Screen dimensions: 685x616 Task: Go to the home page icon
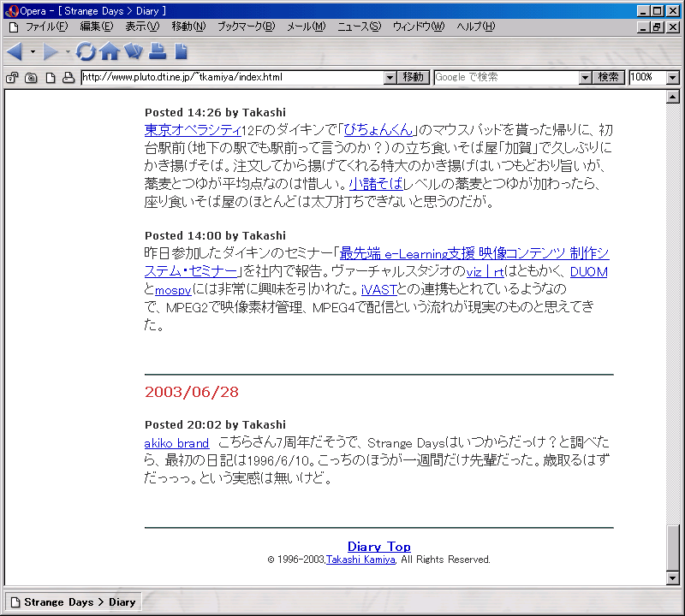pyautogui.click(x=110, y=51)
